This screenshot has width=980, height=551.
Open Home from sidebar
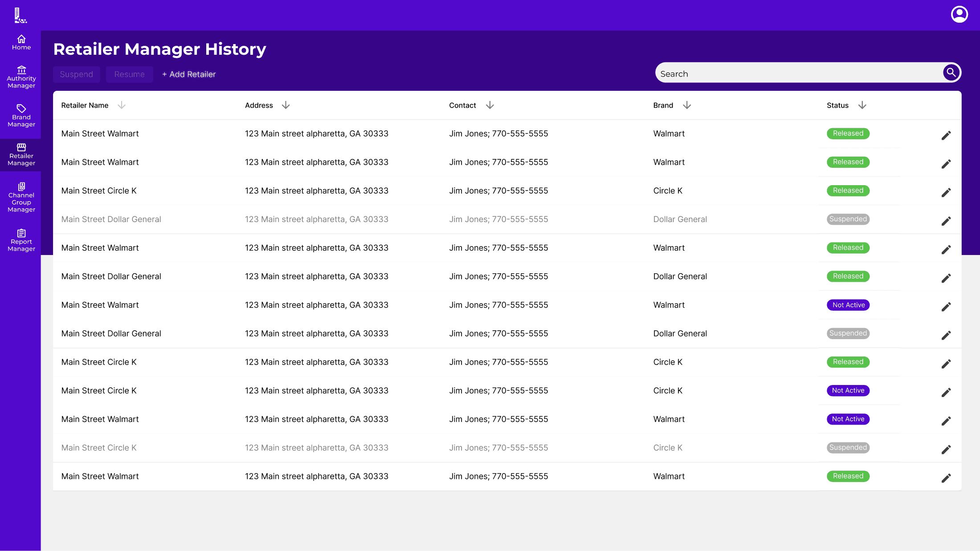coord(21,42)
